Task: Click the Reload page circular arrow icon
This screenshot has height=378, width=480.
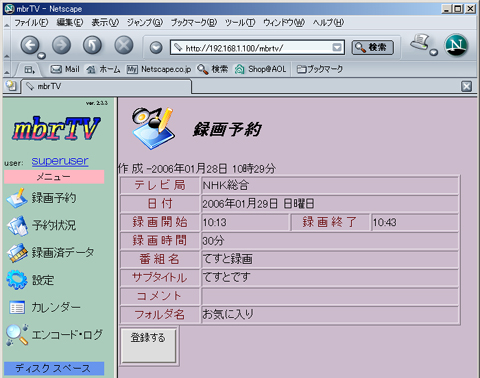Action: click(92, 45)
